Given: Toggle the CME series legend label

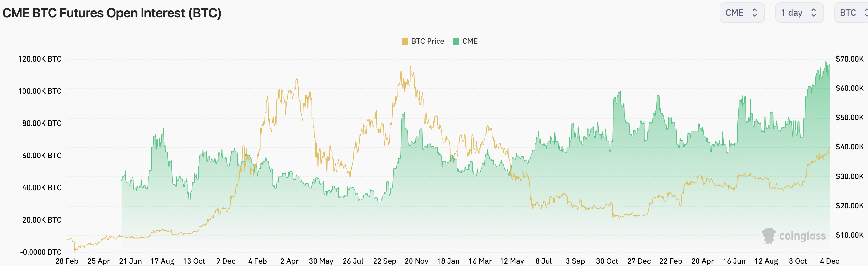Looking at the screenshot, I should [470, 41].
